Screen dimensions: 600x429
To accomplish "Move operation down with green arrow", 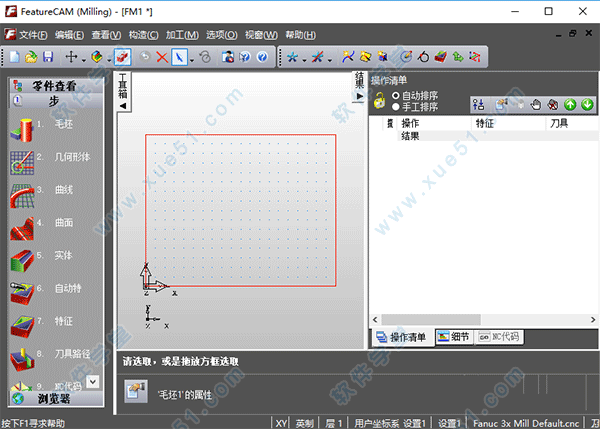I will click(587, 104).
